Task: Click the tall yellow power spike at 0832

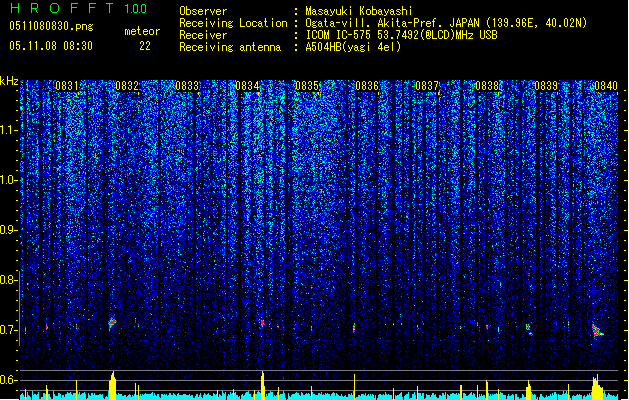Action: tap(112, 384)
